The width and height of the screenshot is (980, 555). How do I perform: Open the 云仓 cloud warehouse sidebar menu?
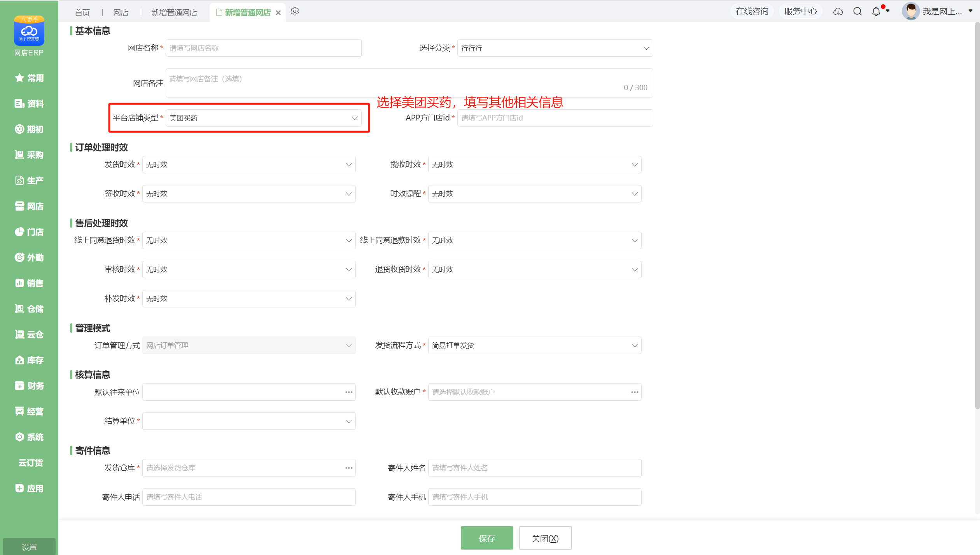29,335
